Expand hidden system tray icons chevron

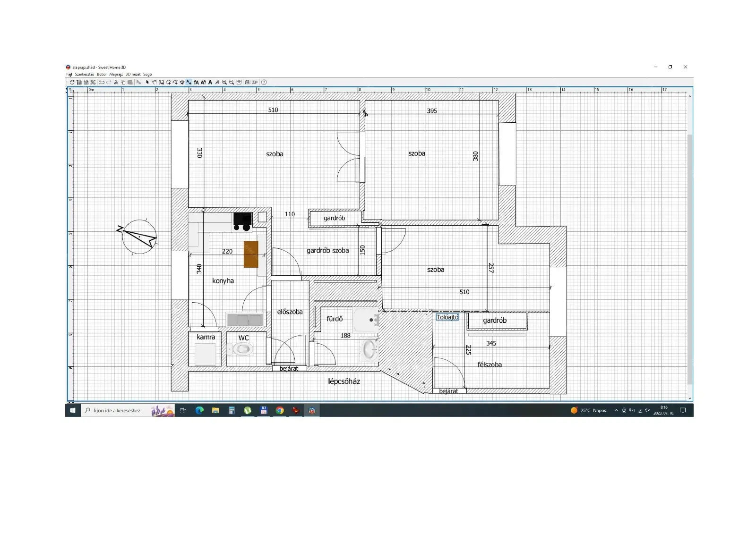(616, 410)
